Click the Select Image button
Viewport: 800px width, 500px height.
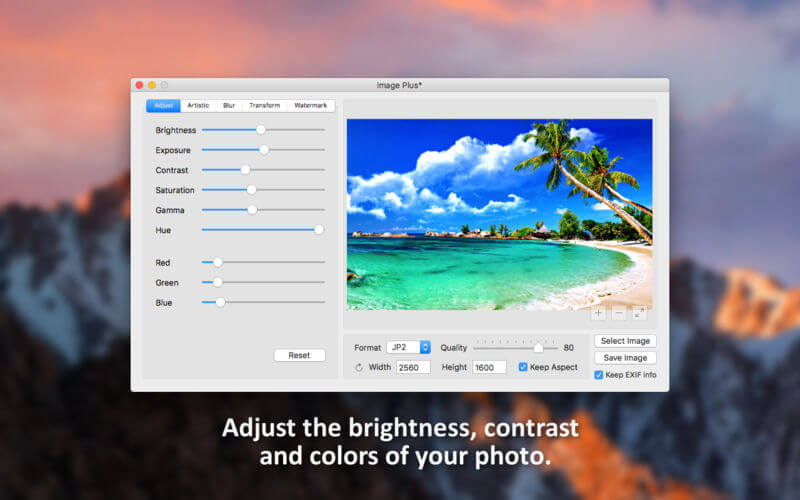click(x=625, y=341)
